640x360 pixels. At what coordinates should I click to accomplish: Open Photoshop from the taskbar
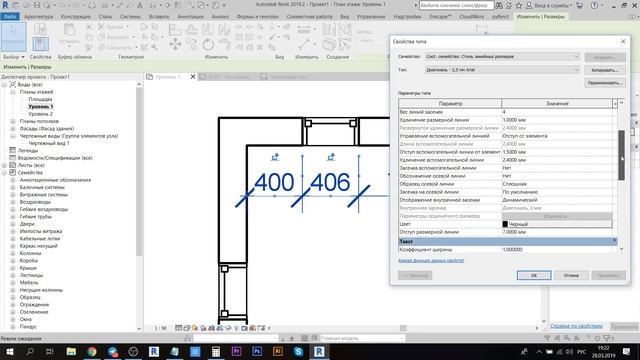(x=257, y=351)
